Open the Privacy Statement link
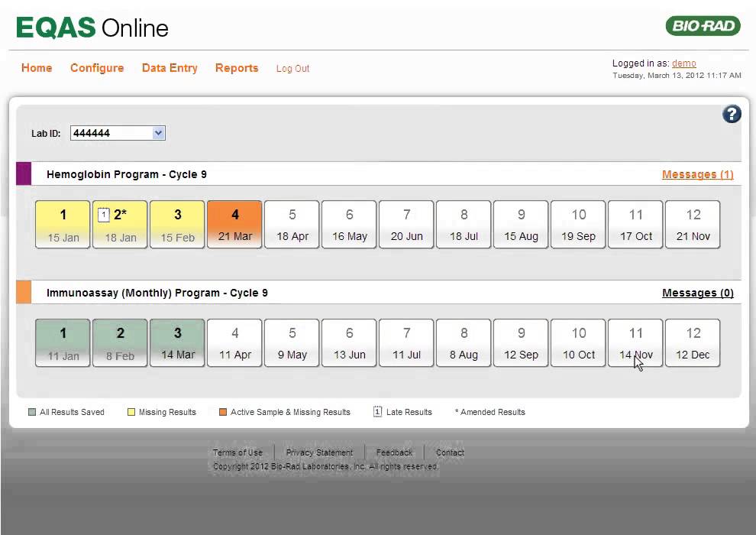The height and width of the screenshot is (535, 756). [320, 452]
